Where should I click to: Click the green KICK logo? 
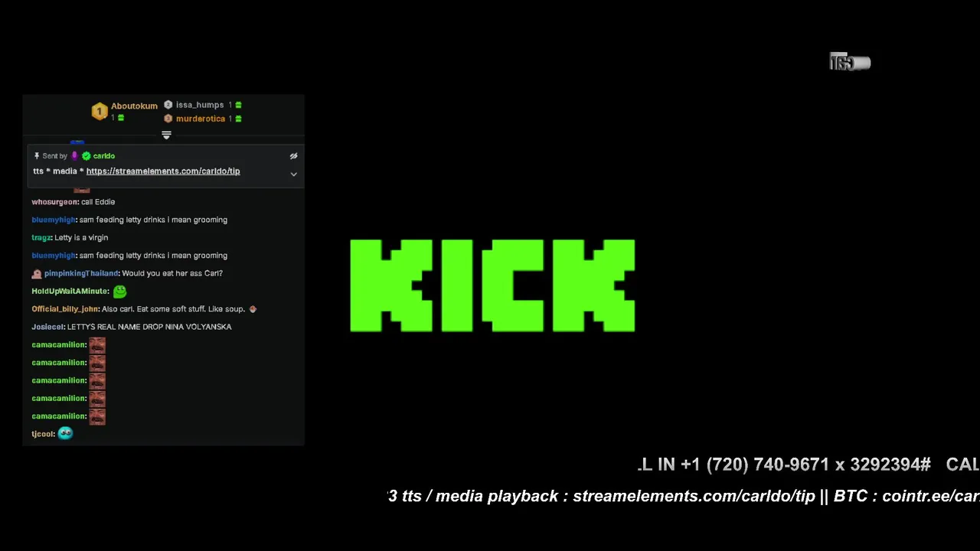point(492,285)
